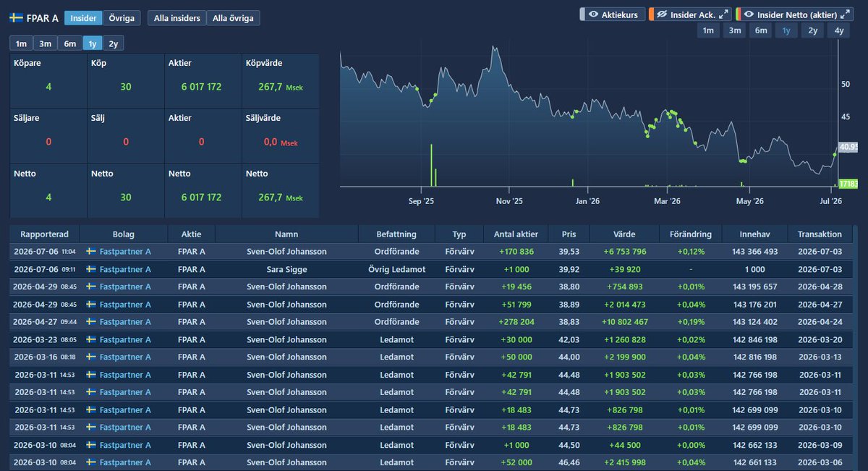
Task: Open Fastpartner A link in 2026-03-16 row
Action: point(125,357)
